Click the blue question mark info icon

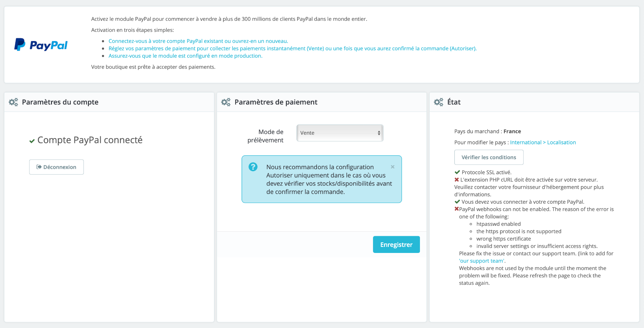tap(253, 167)
